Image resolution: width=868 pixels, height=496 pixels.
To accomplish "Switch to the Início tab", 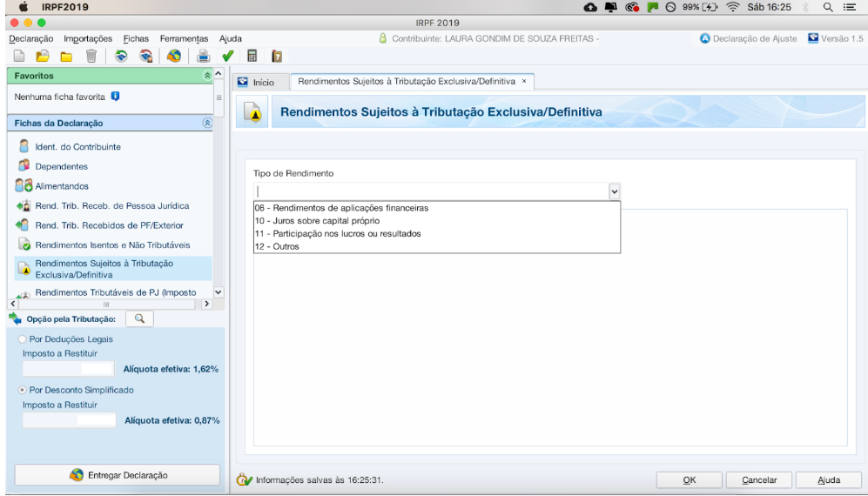I will pos(260,82).
